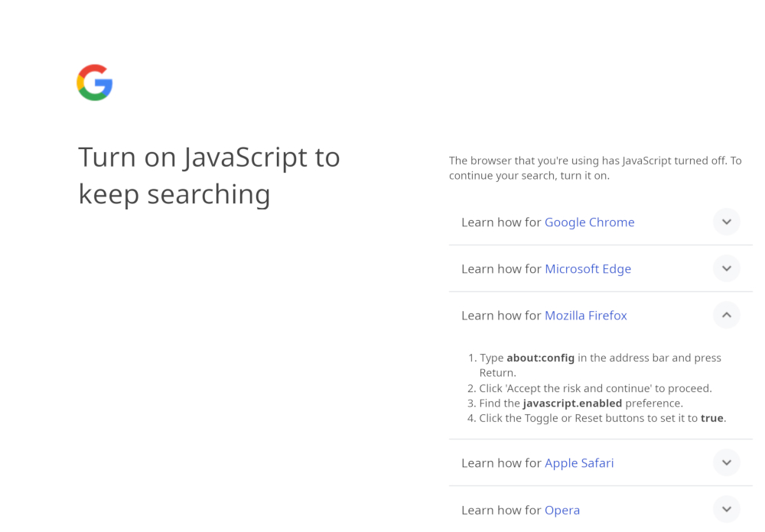Expand the Microsoft Edge instructions chevron
The height and width of the screenshot is (532, 765).
(x=727, y=269)
